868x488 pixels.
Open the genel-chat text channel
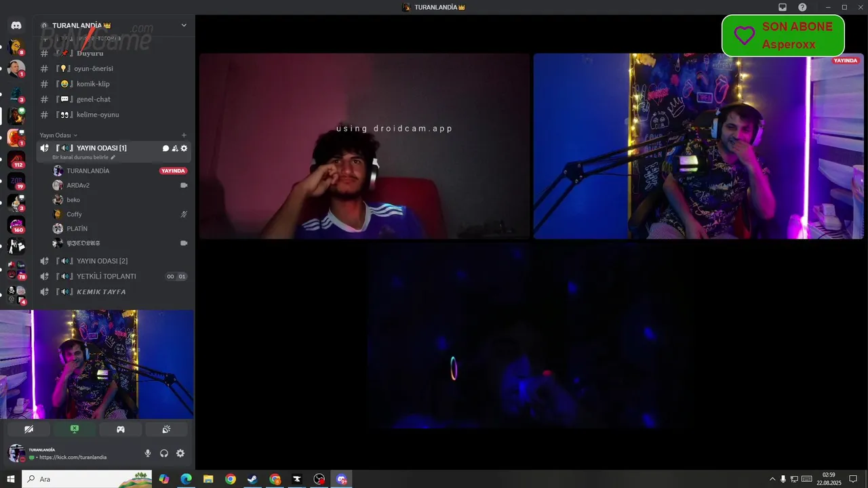114,99
